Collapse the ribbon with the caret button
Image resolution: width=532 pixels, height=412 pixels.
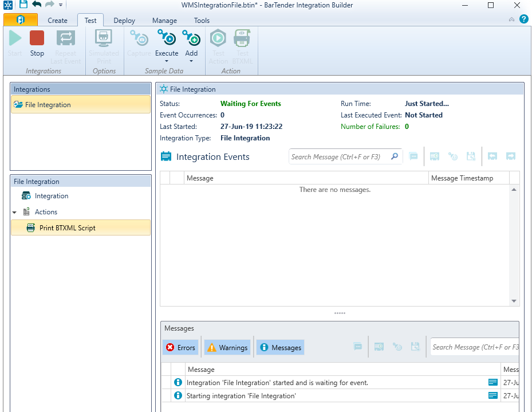511,19
